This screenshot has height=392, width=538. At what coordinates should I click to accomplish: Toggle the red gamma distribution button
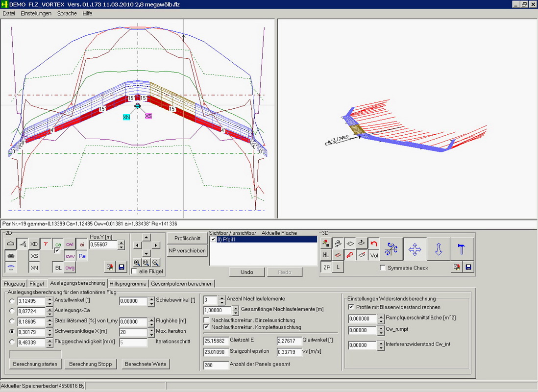click(x=46, y=244)
